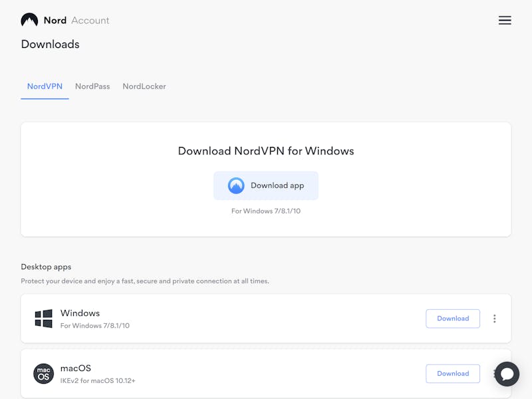
Task: Open the live chat bubble
Action: pos(507,374)
